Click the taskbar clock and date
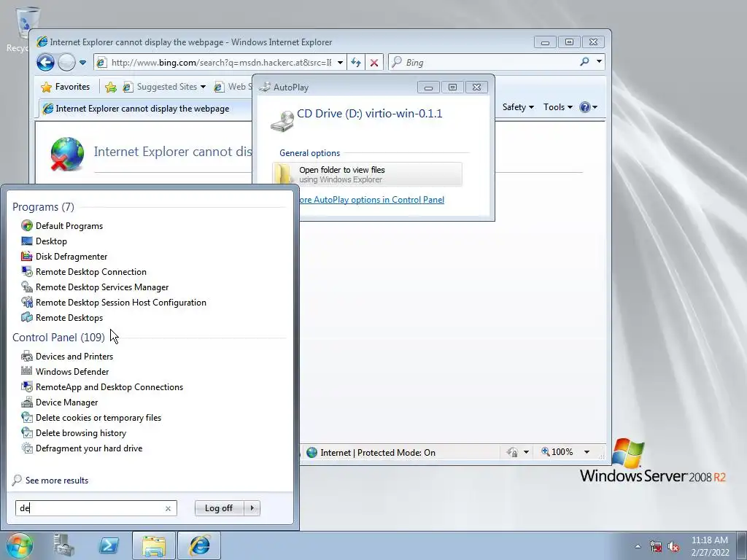Screen dimensions: 747x560 710,545
